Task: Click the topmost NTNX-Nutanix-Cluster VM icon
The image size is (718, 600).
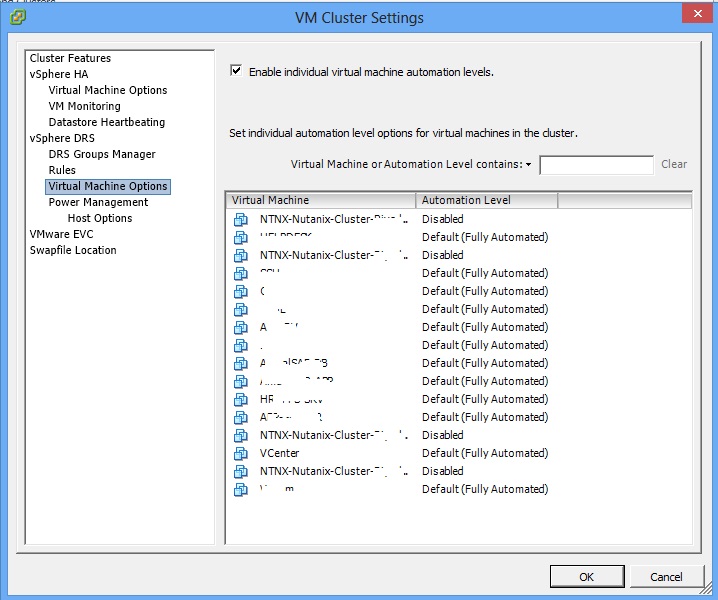Action: [x=240, y=220]
